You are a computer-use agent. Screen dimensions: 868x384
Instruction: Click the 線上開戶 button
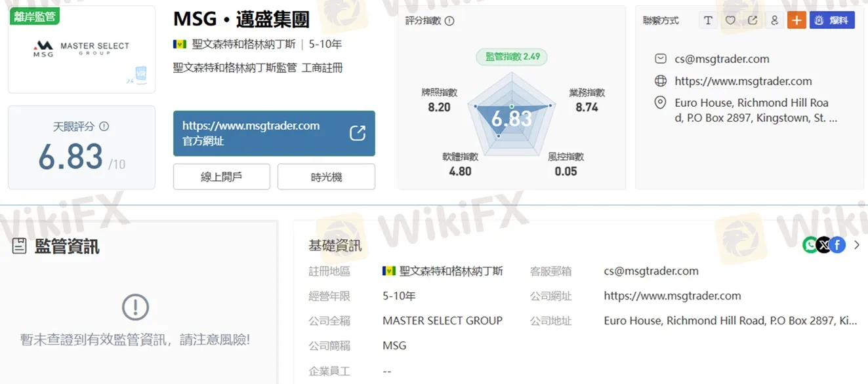coord(221,176)
